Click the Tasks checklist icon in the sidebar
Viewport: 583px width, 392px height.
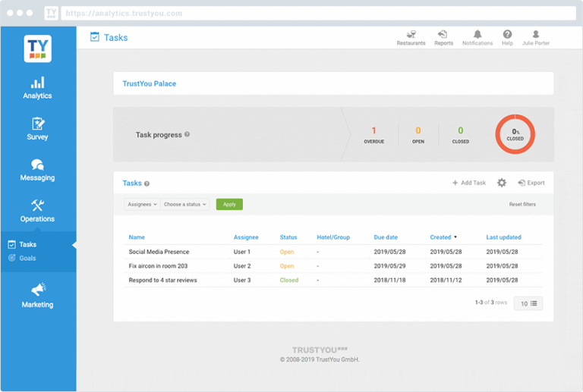pos(12,244)
